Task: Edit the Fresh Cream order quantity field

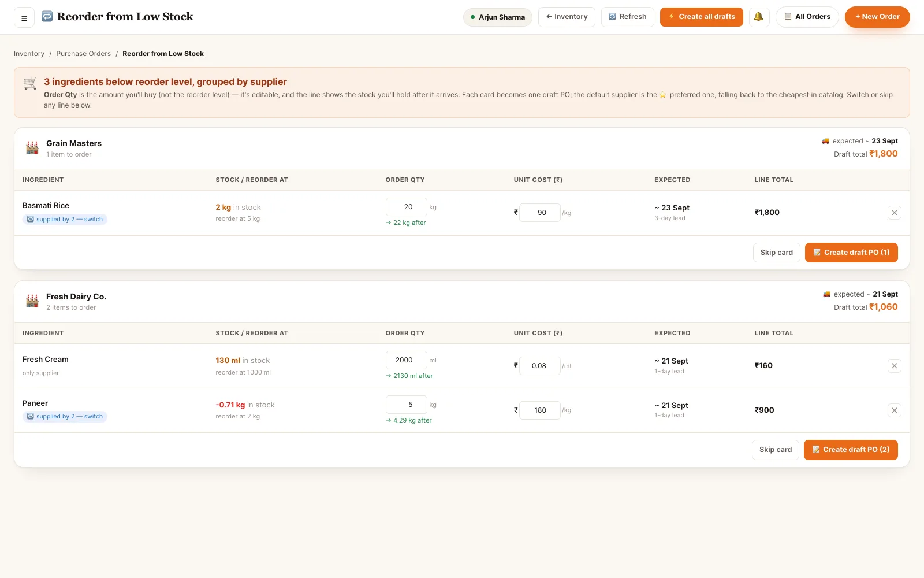Action: 407,360
